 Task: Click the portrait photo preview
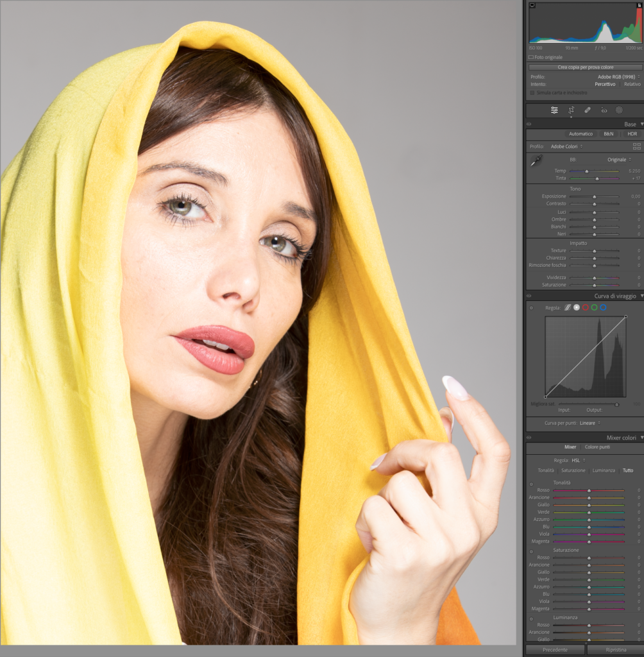258,323
